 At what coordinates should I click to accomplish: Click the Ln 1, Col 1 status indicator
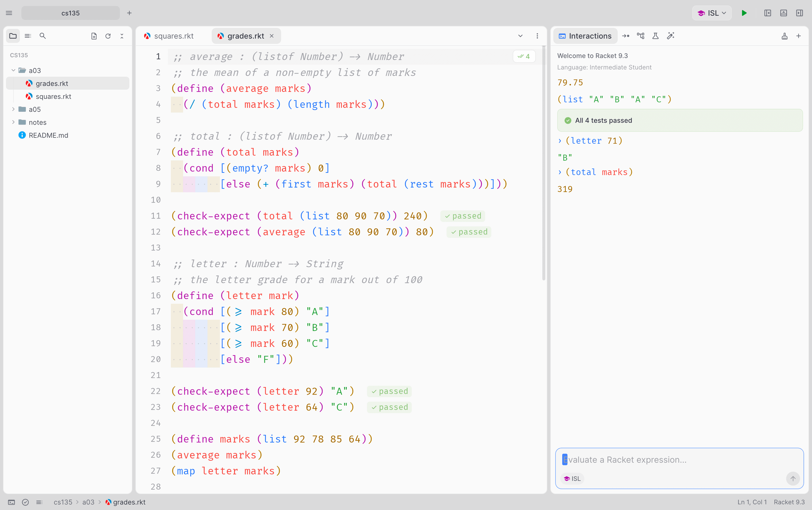[752, 502]
